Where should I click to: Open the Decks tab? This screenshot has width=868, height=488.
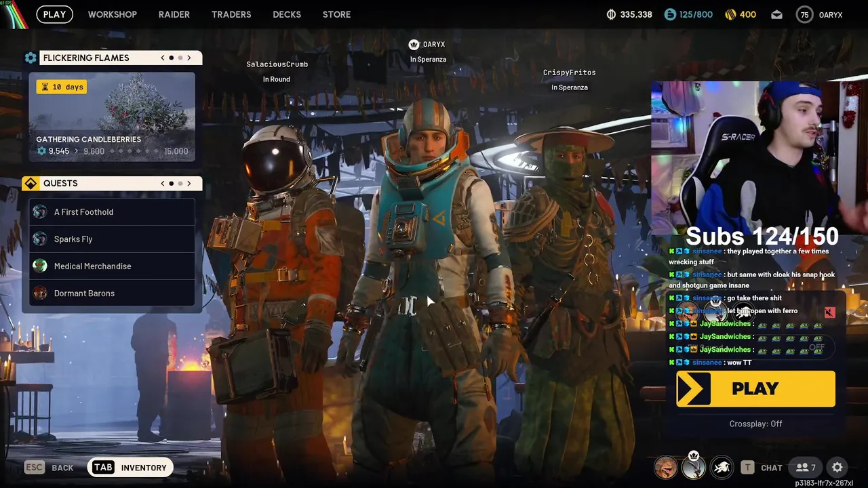click(x=287, y=14)
